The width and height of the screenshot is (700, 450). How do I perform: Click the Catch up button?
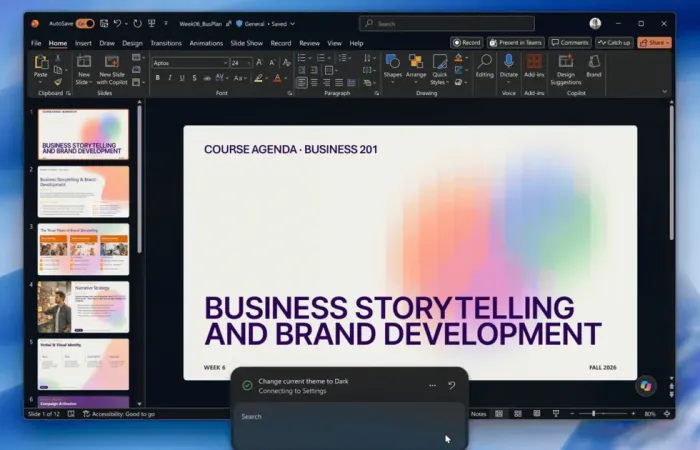614,43
